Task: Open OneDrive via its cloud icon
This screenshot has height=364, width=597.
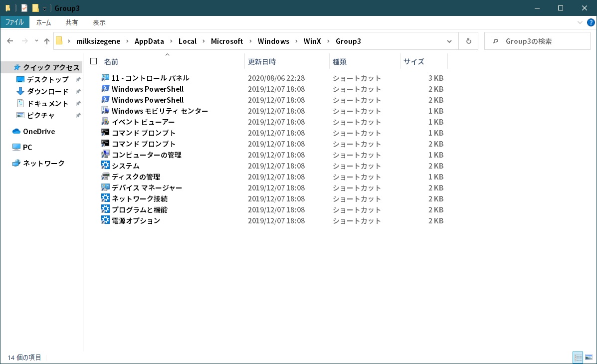Action: pos(16,131)
